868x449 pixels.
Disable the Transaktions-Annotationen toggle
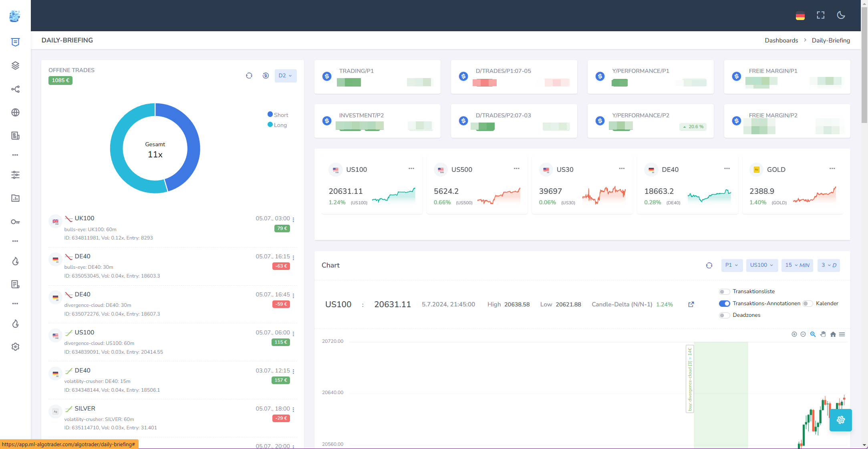click(x=724, y=304)
